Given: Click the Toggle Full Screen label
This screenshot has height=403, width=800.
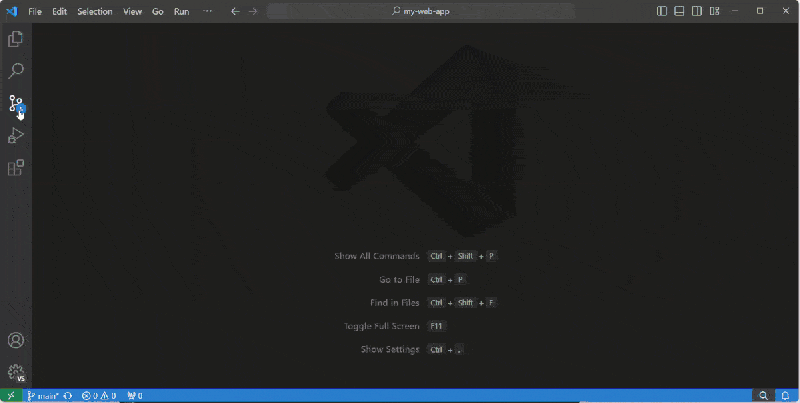Looking at the screenshot, I should 381,326.
